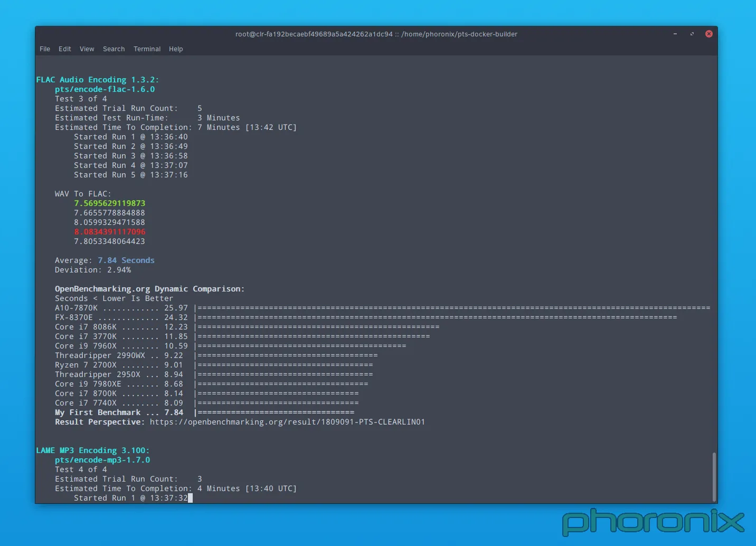Click 'Started Run 5 @ 13:37:16' line
The width and height of the screenshot is (756, 546).
[x=131, y=175]
